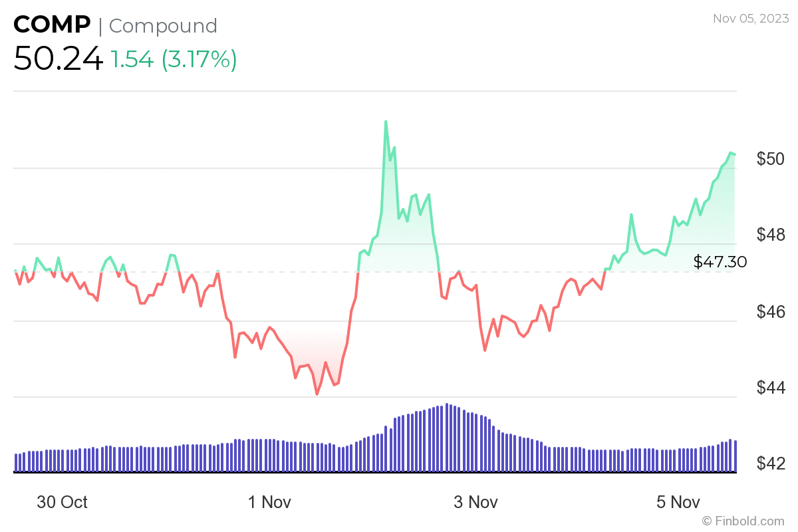The height and width of the screenshot is (532, 798).
Task: Click the Nov 05, 2023 date label
Action: (751, 18)
